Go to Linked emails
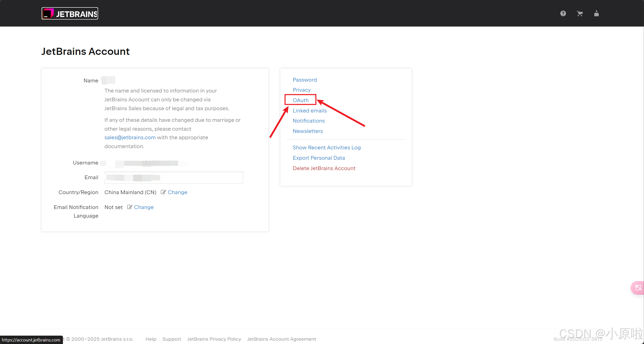 point(309,111)
